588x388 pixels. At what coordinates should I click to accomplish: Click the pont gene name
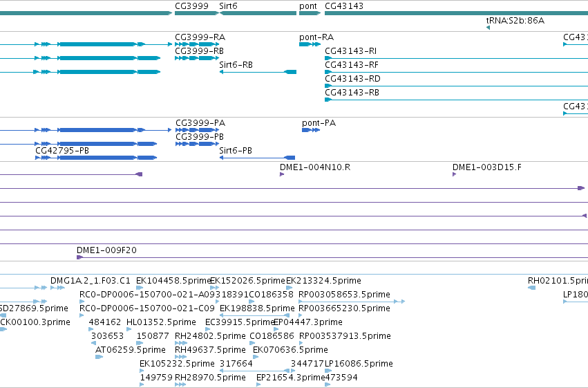tap(308, 6)
